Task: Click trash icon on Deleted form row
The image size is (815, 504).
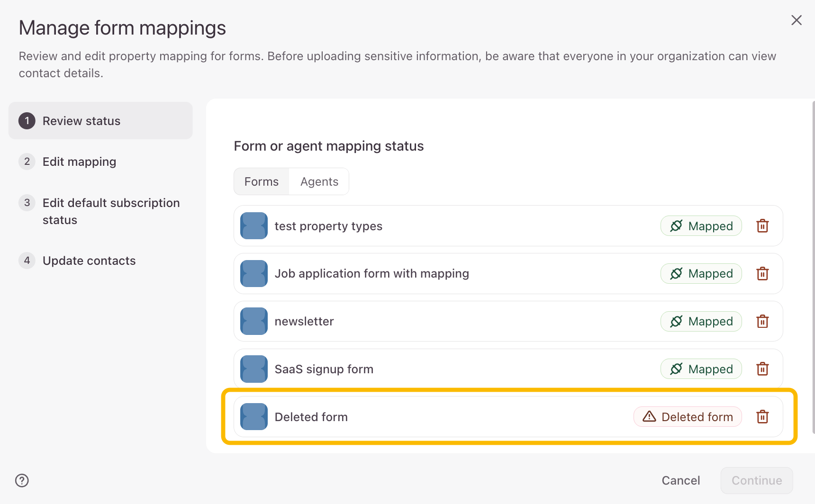Action: [x=762, y=417]
